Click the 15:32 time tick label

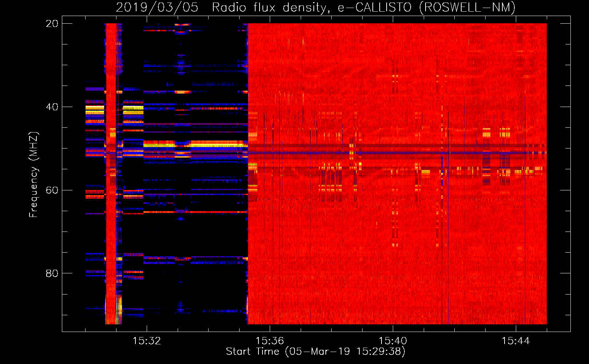tap(147, 341)
